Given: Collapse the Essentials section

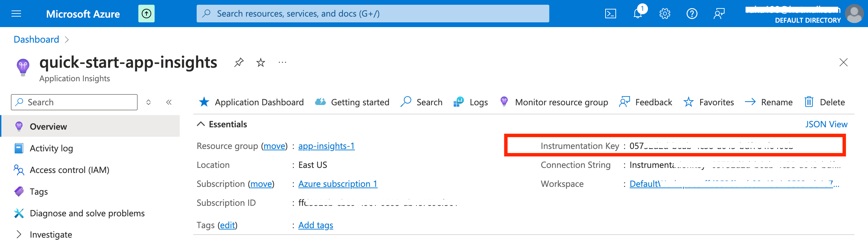Looking at the screenshot, I should pos(201,124).
